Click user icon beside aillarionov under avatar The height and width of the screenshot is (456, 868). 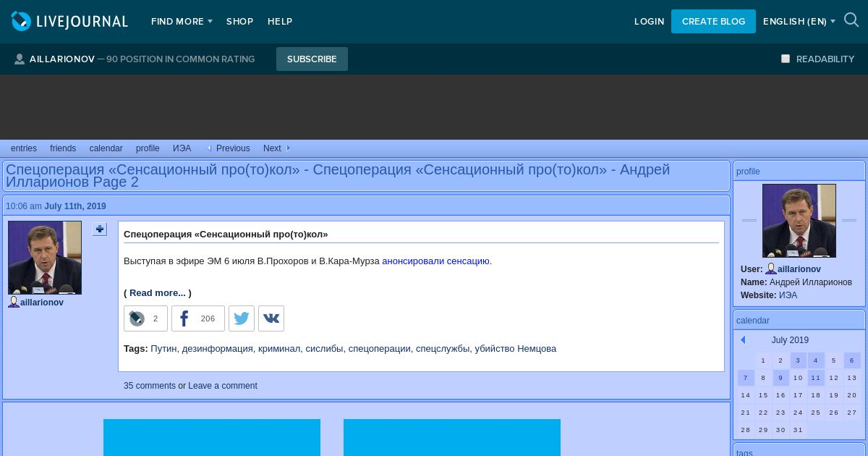tap(14, 302)
